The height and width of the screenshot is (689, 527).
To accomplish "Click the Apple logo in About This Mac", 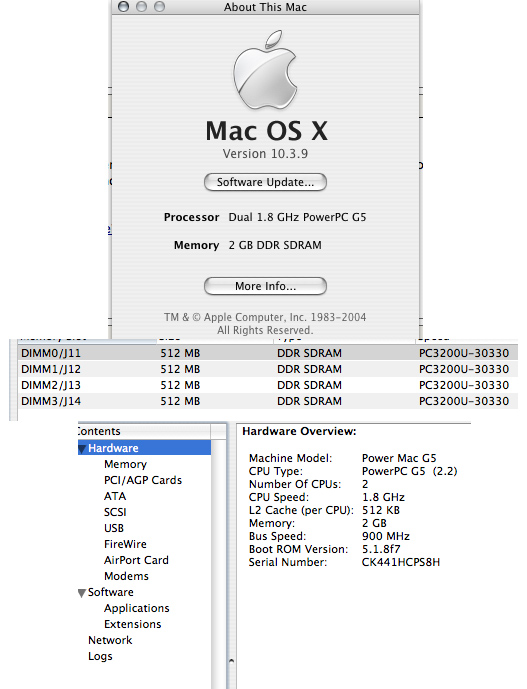I will pyautogui.click(x=265, y=69).
